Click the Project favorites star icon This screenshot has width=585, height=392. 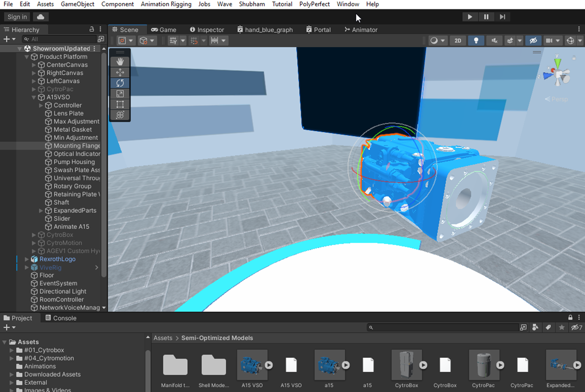click(561, 327)
